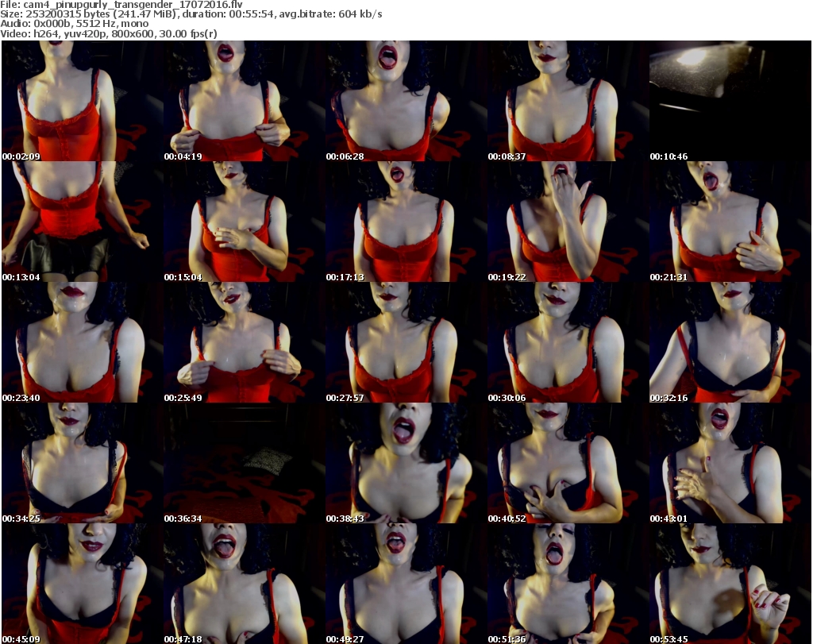Select the dark frame stamped 00:10:46
Viewport: 813px width, 644px height.
point(730,101)
